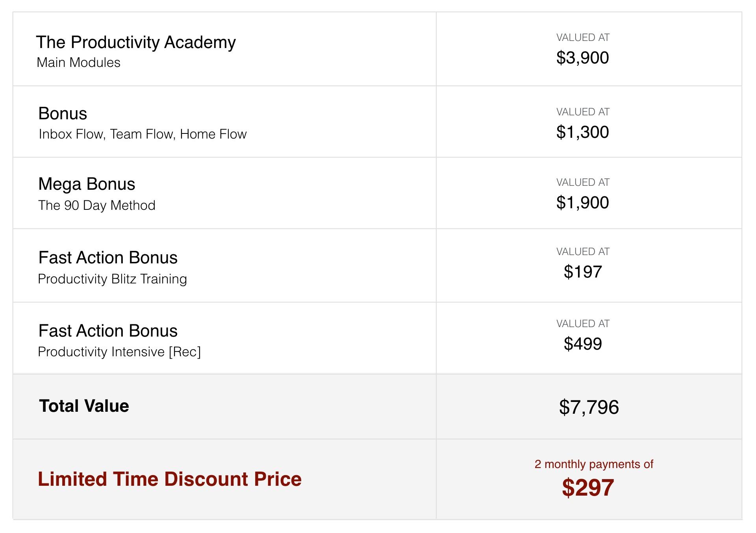Click the "Mega Bonus" heading

pos(87,184)
